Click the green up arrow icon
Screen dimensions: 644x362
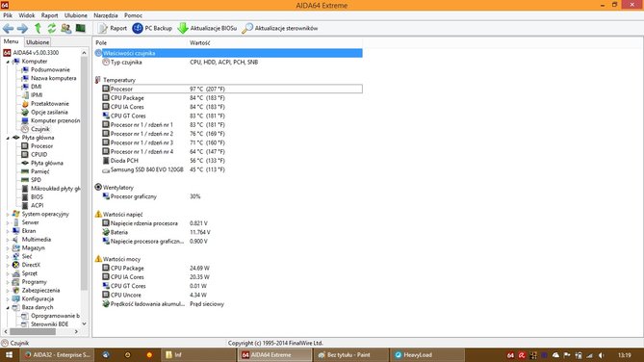[38, 28]
